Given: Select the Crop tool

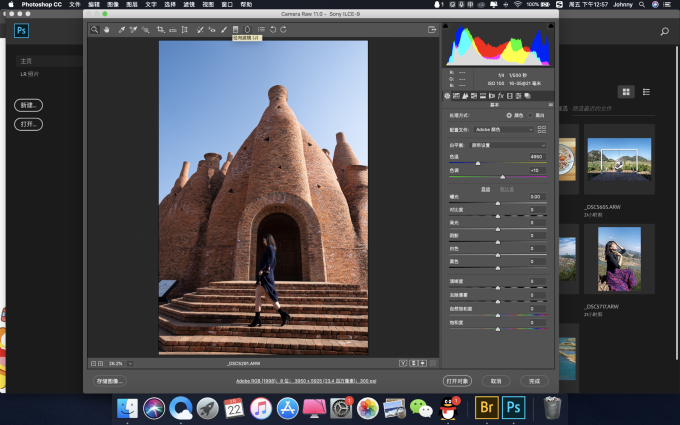Looking at the screenshot, I should click(x=160, y=30).
